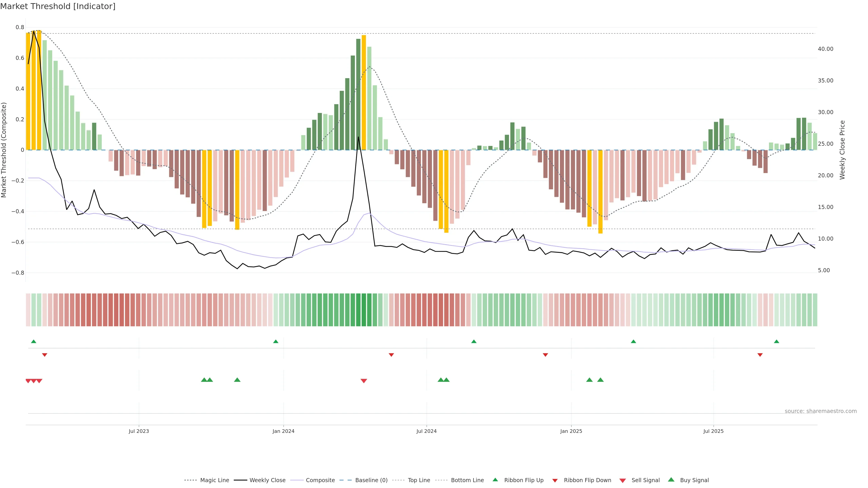
Task: Click the Weekly Close Price axis title
Action: click(842, 150)
